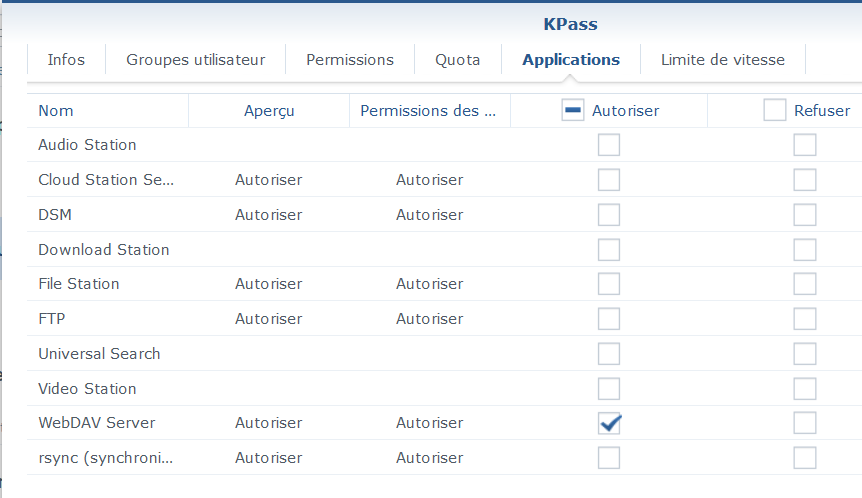Select the Quota tab
Viewport: 862px width, 498px height.
tap(457, 60)
